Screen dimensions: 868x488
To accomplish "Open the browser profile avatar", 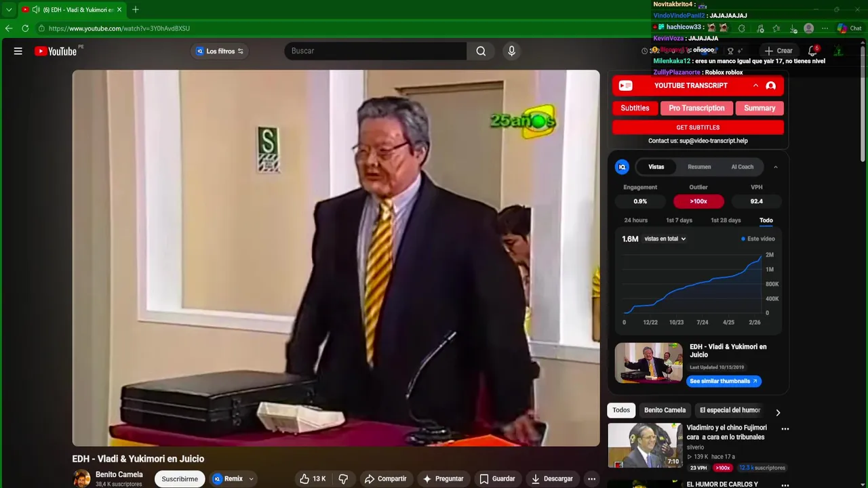I will [x=808, y=28].
